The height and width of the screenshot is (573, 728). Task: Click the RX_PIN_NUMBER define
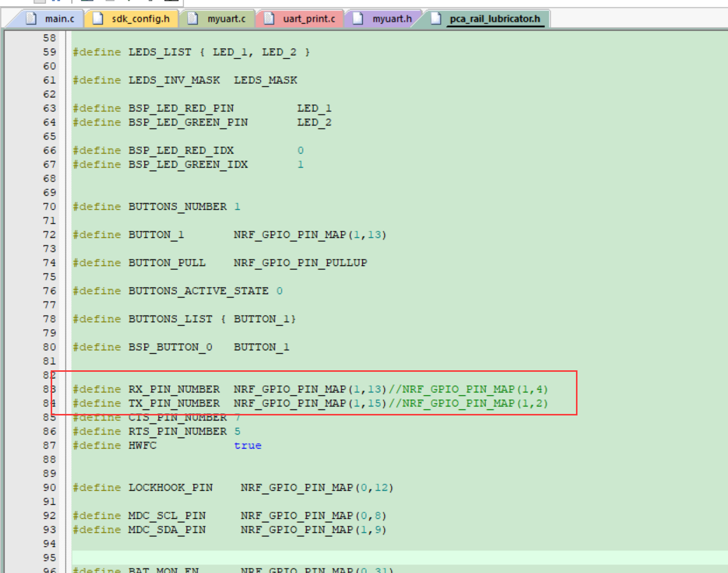(174, 389)
